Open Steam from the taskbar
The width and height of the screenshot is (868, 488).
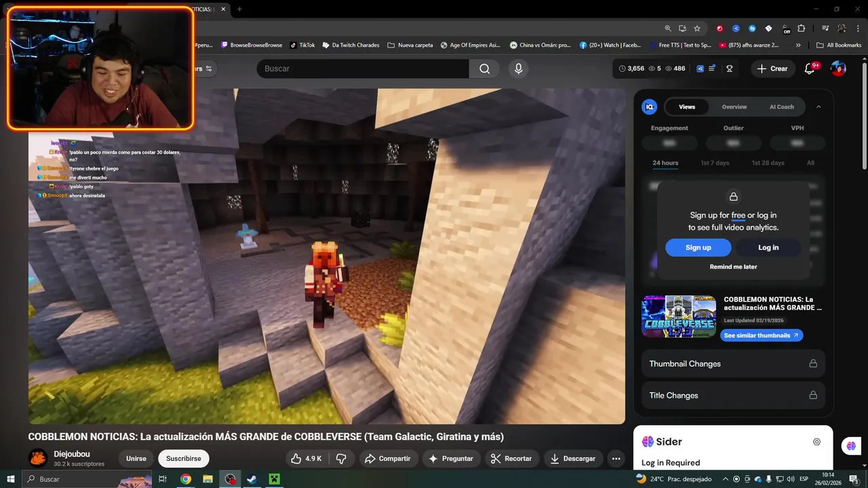coord(252,479)
